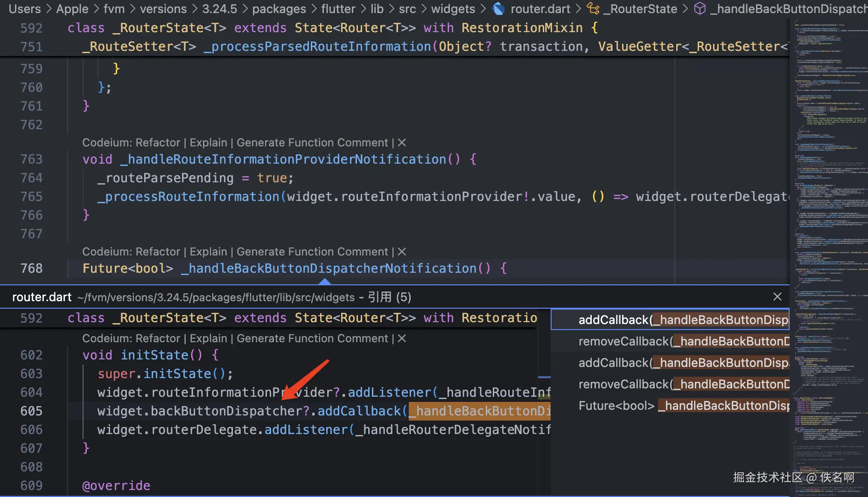
Task: Open the Apple breadcrumb segment
Action: tap(72, 9)
